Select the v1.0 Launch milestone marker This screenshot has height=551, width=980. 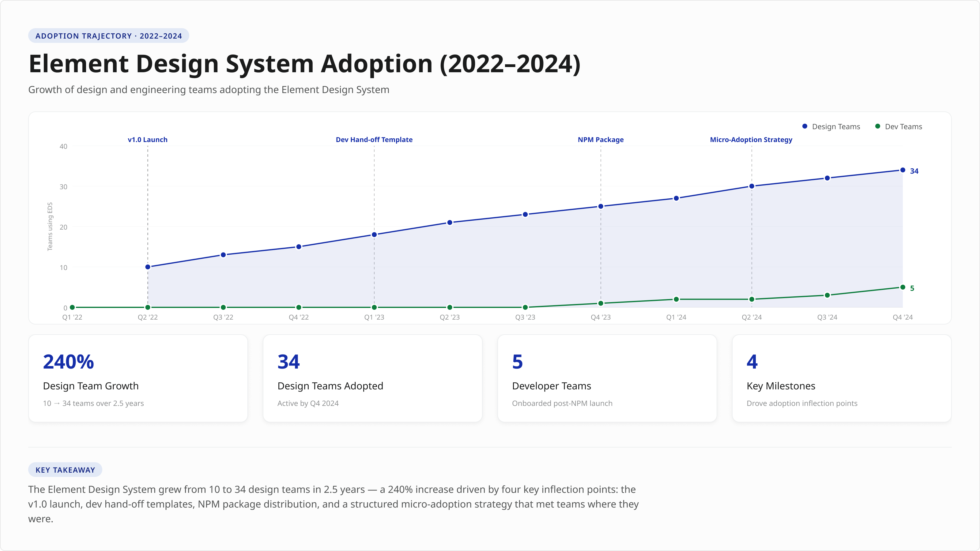click(x=147, y=140)
